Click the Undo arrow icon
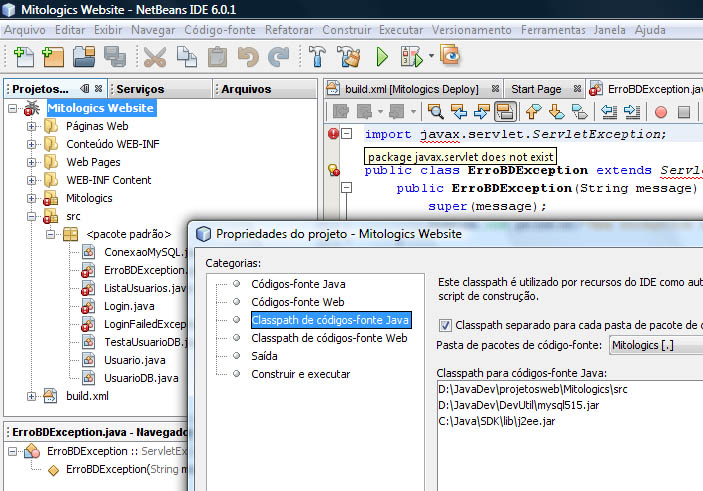This screenshot has height=491, width=703. pos(248,57)
